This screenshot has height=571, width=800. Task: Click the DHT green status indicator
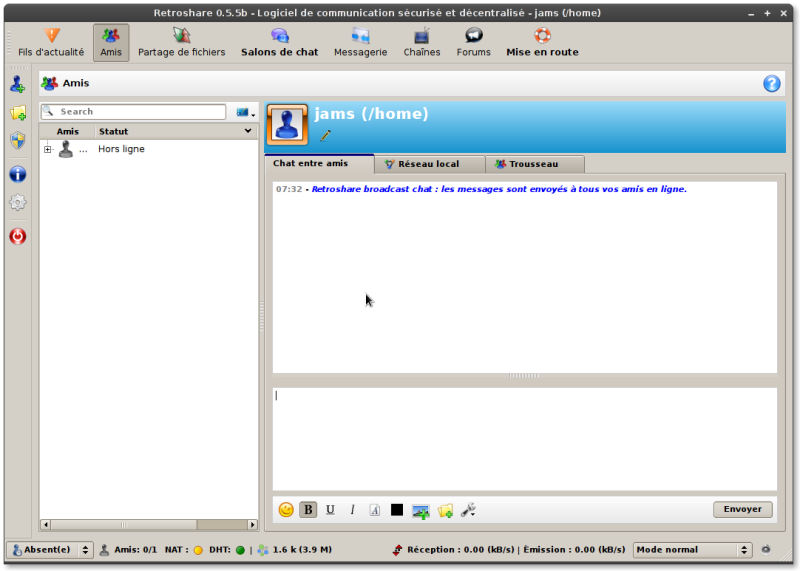coord(240,550)
